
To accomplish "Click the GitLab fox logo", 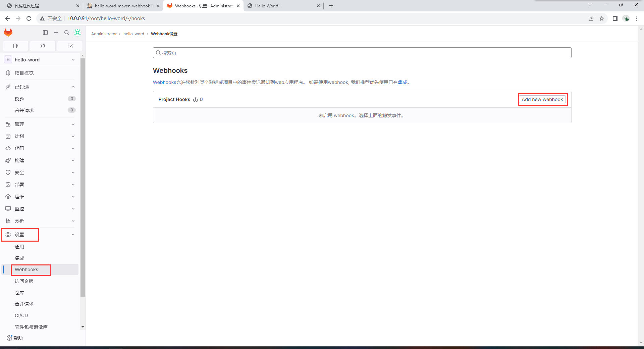I will [x=8, y=33].
